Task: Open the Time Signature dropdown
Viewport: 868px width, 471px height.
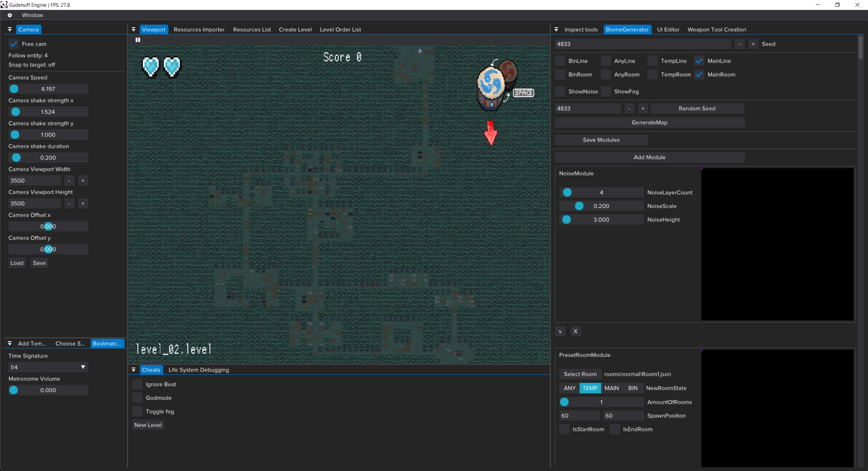Action: 48,367
